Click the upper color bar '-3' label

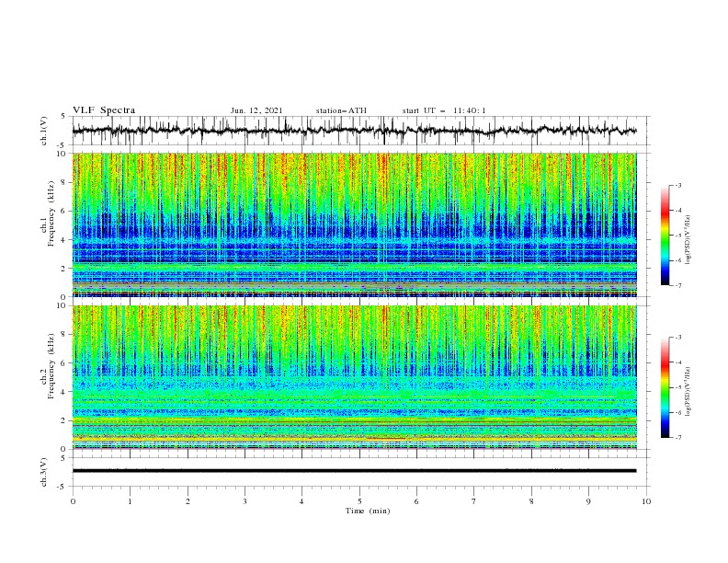pos(678,185)
